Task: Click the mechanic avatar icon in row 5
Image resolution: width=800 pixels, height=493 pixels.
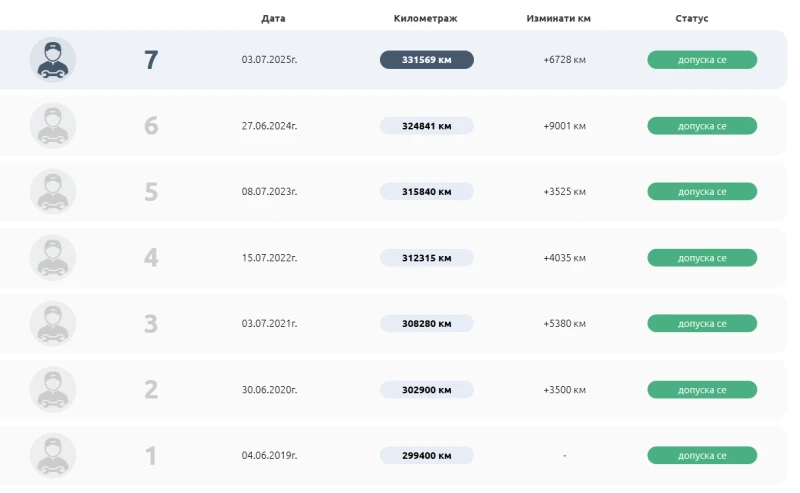Action: [x=53, y=192]
